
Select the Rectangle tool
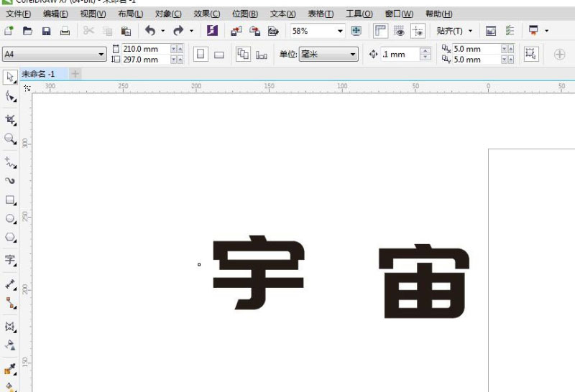pos(10,200)
